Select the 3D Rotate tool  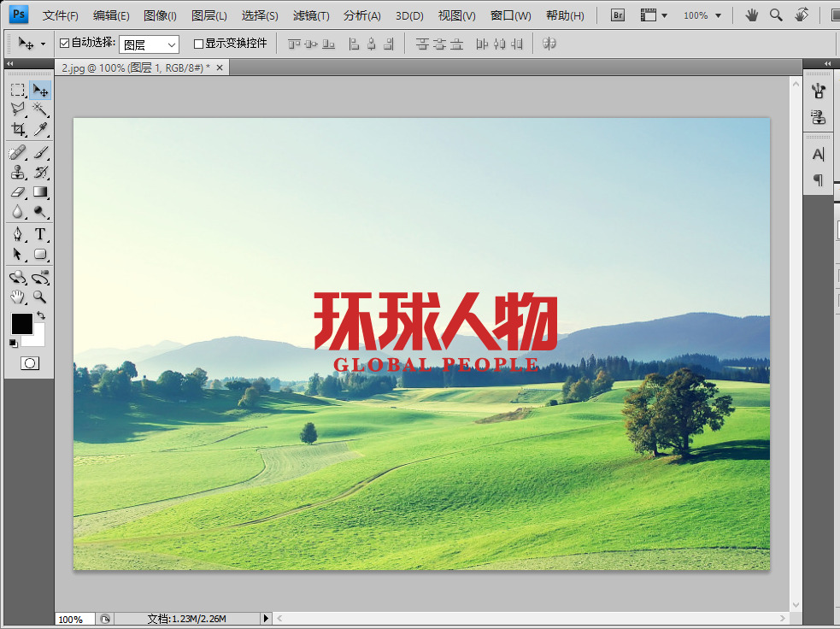[x=18, y=277]
